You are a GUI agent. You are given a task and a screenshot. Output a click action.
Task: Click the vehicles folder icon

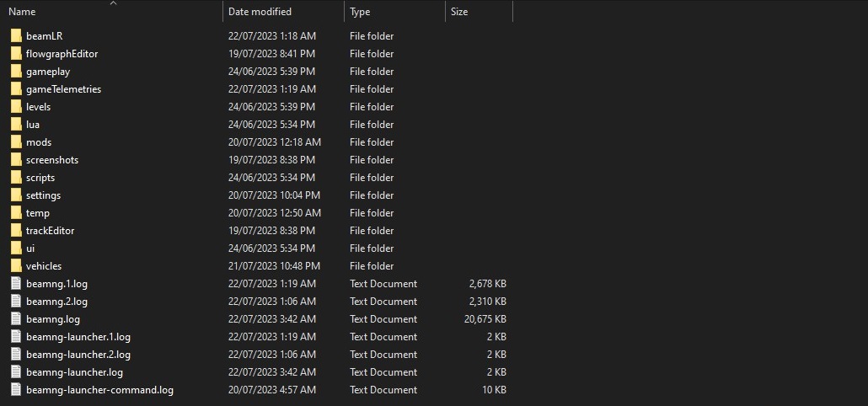(16, 266)
